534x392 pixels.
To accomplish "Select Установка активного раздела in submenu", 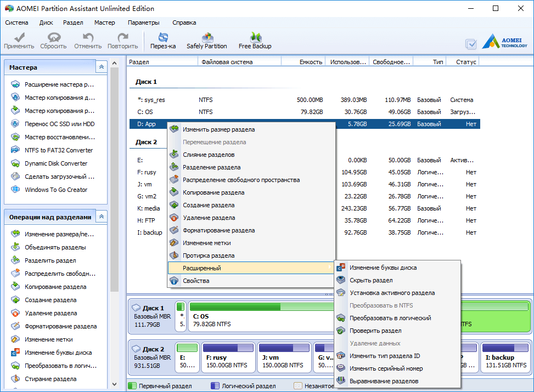I will tap(398, 293).
